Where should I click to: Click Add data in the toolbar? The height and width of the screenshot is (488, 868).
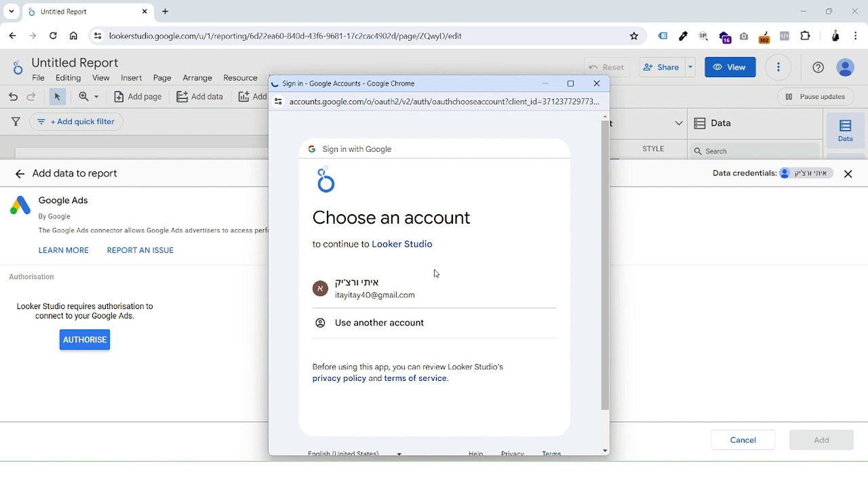(x=199, y=97)
